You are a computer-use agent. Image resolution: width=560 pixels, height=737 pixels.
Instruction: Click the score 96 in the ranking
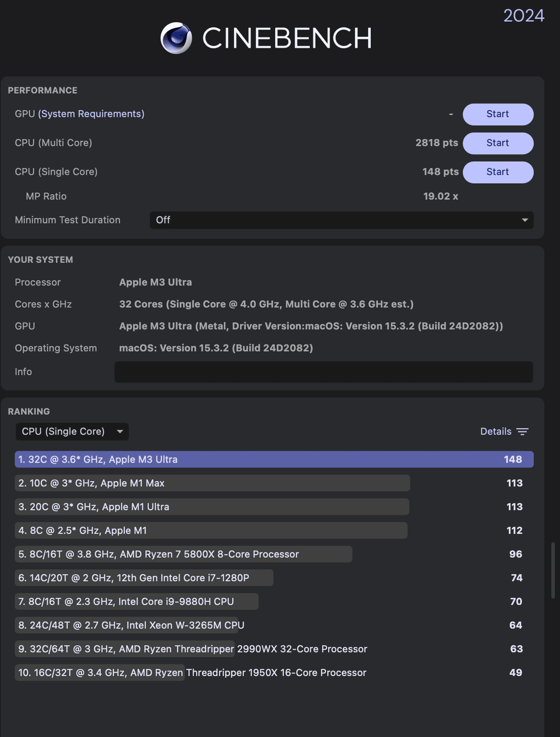click(516, 554)
